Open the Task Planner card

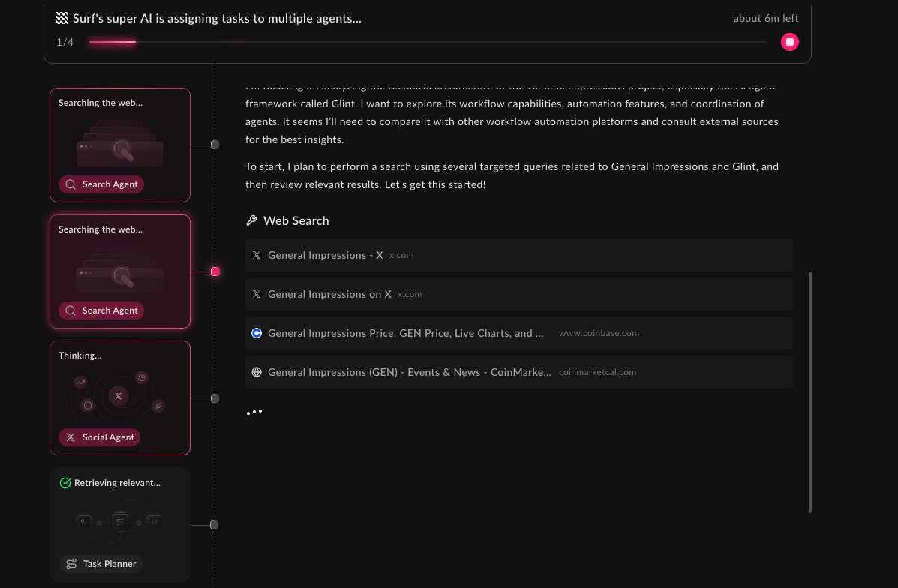coord(120,524)
